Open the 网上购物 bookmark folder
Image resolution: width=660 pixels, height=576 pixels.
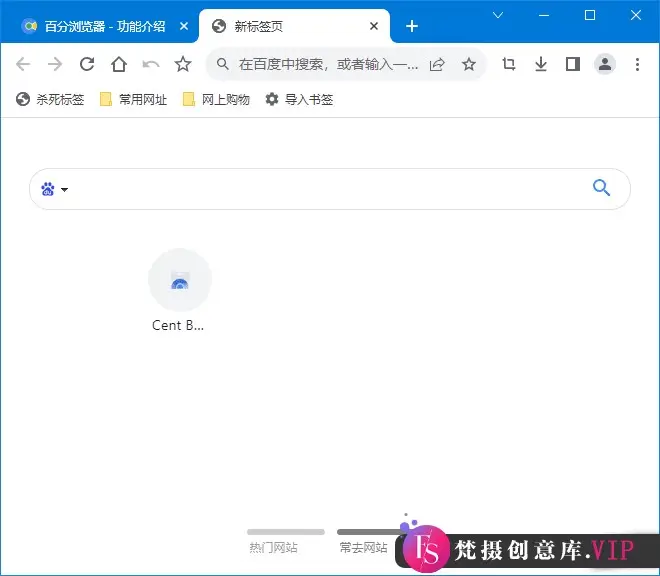tap(216, 99)
